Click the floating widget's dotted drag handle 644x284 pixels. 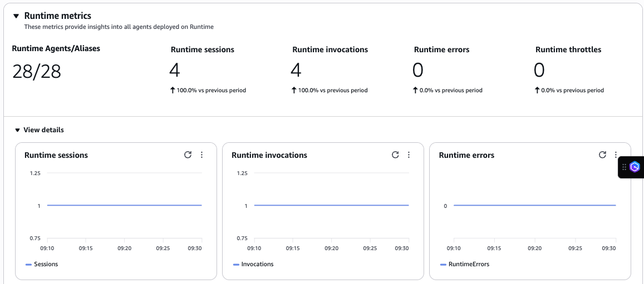[x=625, y=167]
